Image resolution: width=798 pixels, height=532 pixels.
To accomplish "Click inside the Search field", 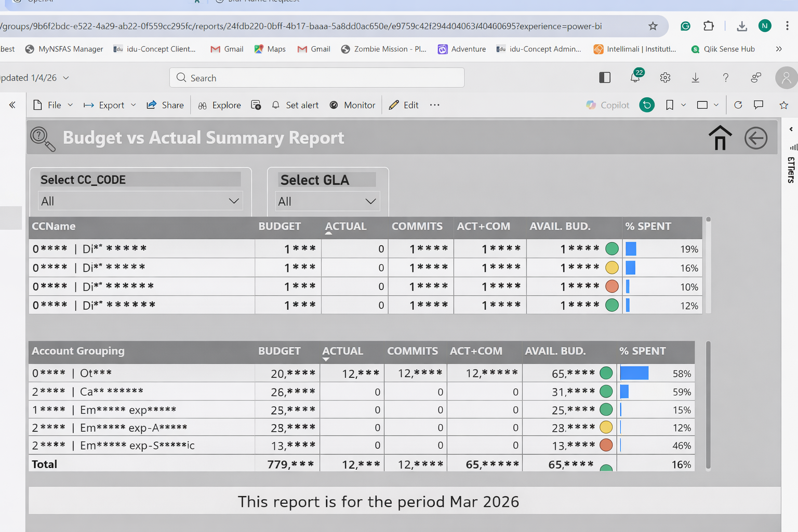I will coord(317,77).
